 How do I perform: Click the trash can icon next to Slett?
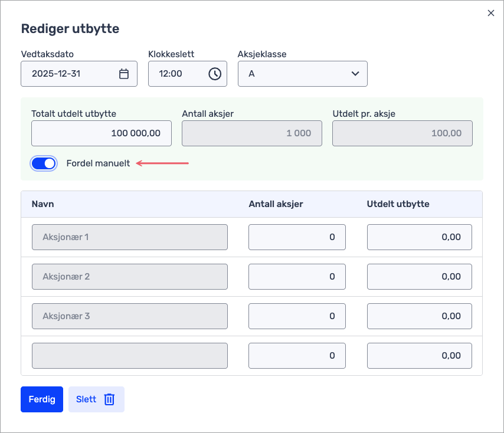click(x=109, y=399)
